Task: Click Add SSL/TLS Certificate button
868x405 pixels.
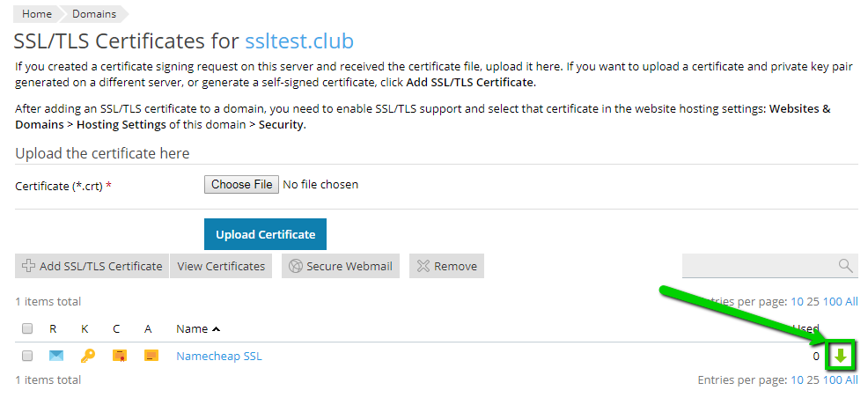Action: [x=92, y=266]
